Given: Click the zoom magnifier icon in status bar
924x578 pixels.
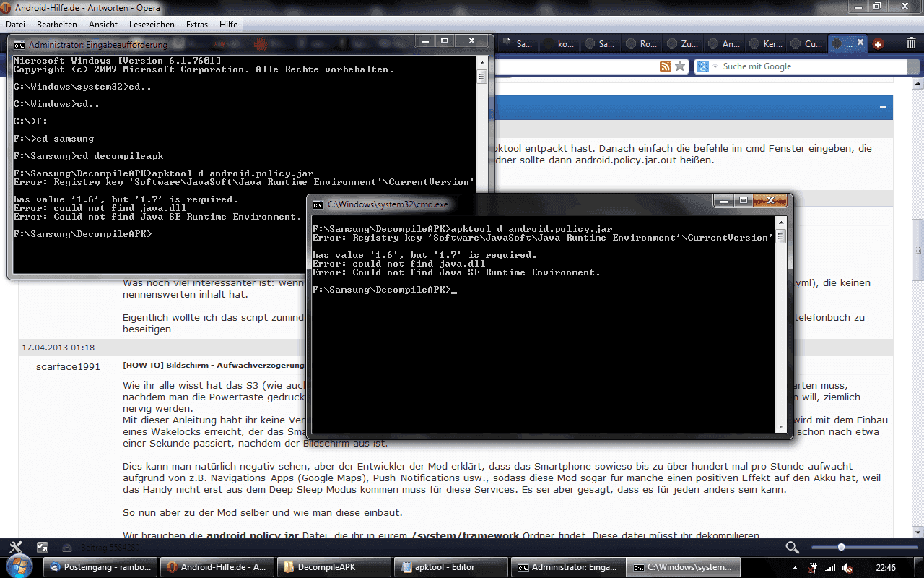Looking at the screenshot, I should 792,548.
